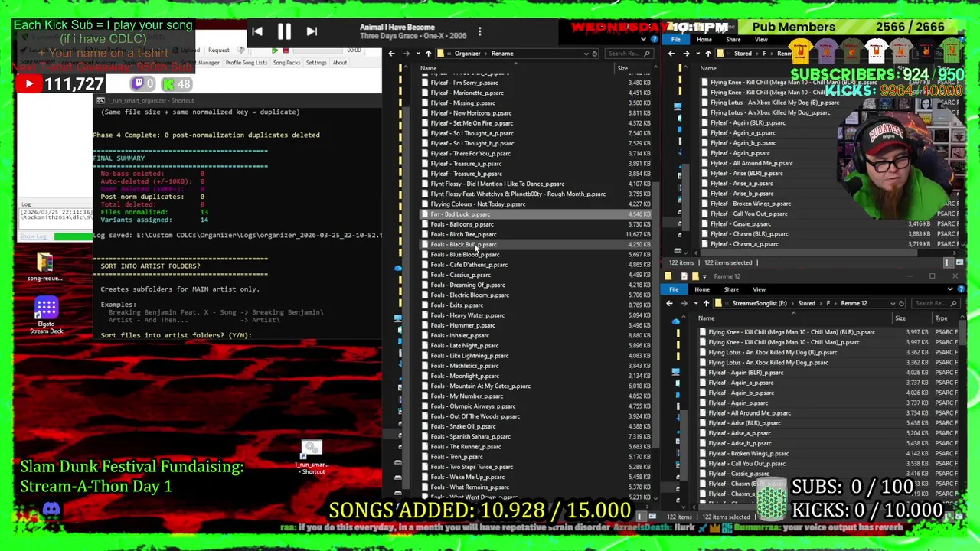The height and width of the screenshot is (551, 980).
Task: Open help icon in Renme 12 window
Action: point(960,289)
